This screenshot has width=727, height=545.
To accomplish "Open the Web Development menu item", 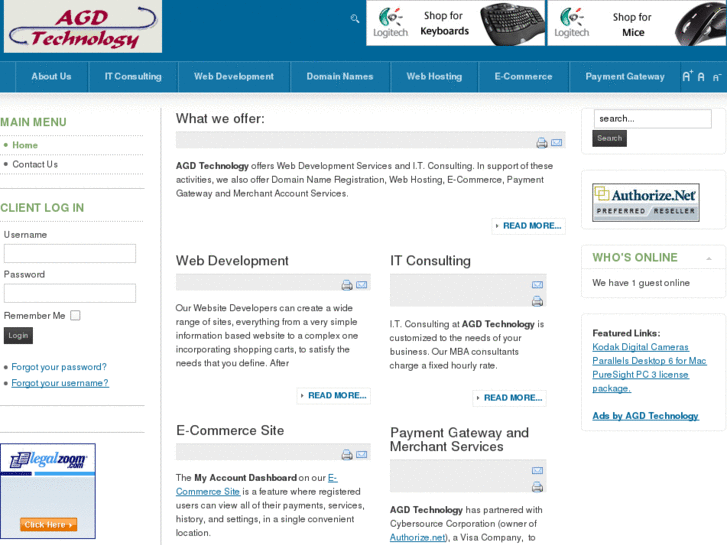I will [x=234, y=77].
